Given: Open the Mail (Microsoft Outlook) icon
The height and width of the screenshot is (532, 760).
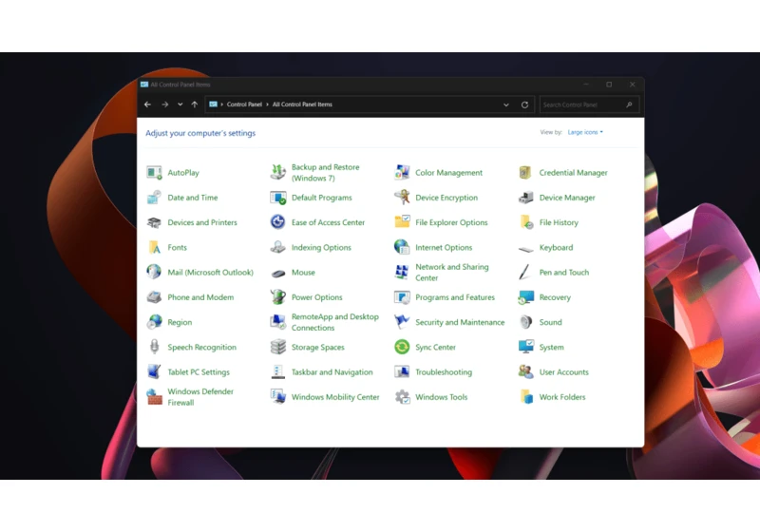Looking at the screenshot, I should (x=154, y=273).
